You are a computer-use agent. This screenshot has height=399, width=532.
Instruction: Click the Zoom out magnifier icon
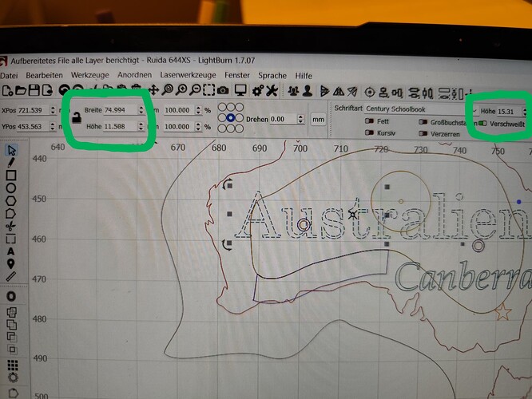pos(195,90)
